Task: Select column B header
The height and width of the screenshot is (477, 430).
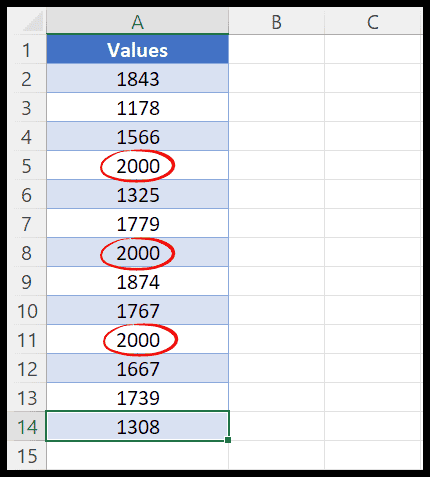Action: [276, 22]
